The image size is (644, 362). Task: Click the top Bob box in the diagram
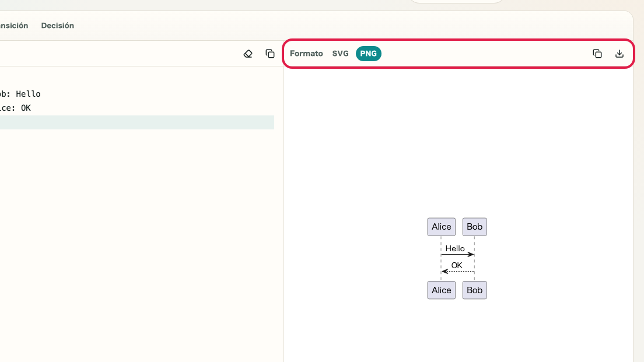pyautogui.click(x=474, y=227)
